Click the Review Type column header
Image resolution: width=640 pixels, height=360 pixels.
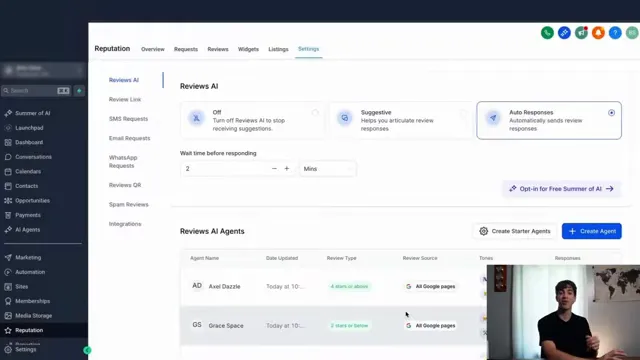[342, 258]
